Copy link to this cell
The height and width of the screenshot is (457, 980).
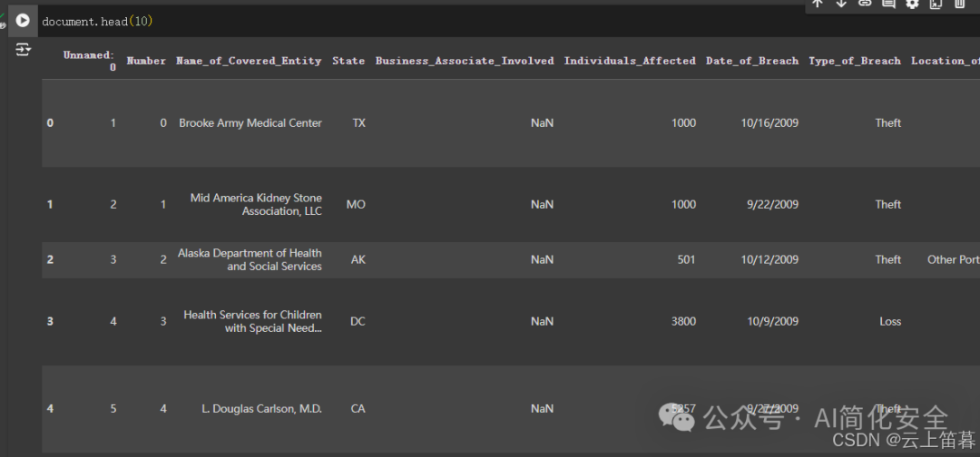pyautogui.click(x=865, y=3)
